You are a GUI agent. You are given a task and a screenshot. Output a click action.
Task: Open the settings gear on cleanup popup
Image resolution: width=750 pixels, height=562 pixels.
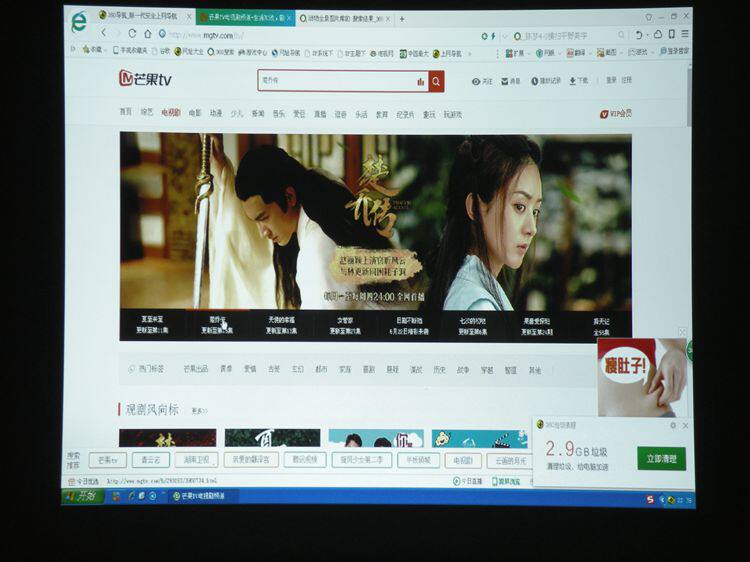click(x=673, y=425)
